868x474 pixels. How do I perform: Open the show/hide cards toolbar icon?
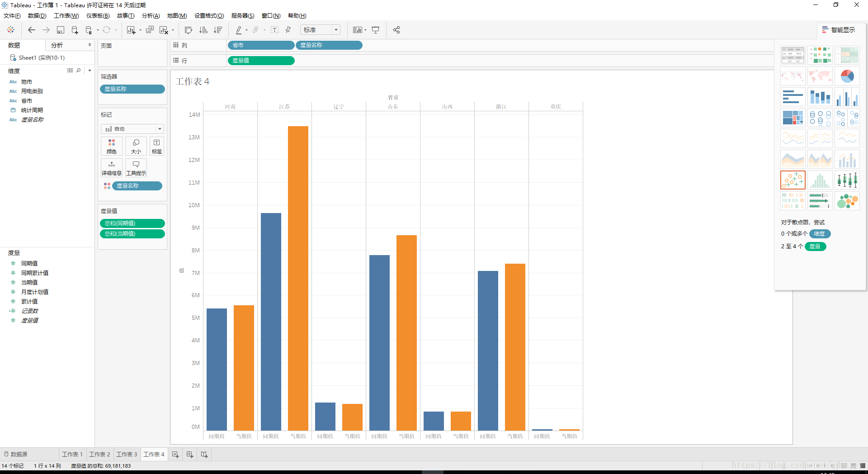(x=357, y=30)
